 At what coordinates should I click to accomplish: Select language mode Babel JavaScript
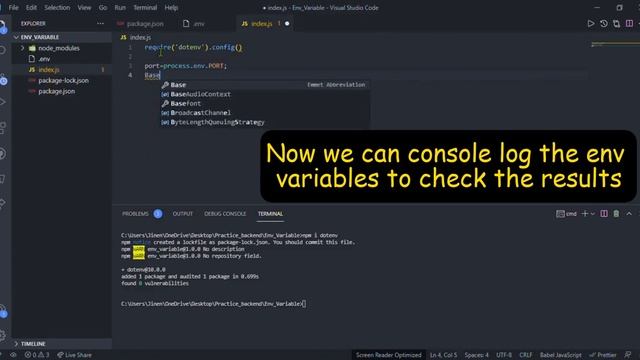[560, 355]
